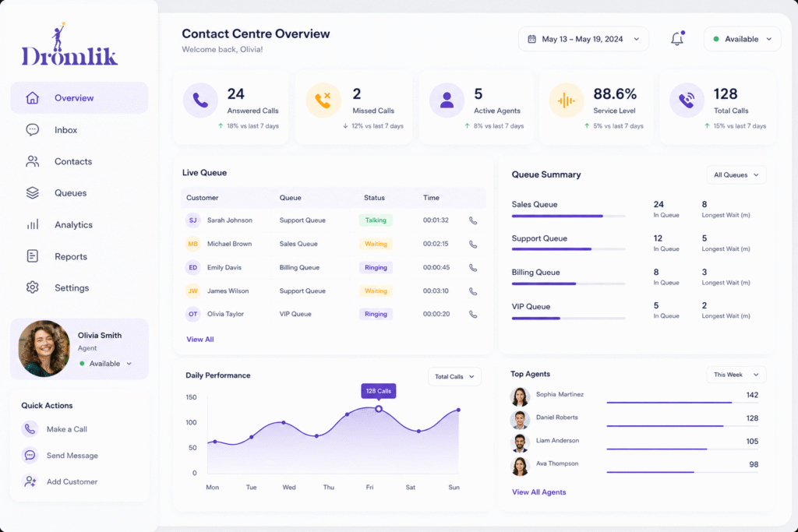Viewport: 798px width, 532px height.
Task: Click the 128 Calls Friday chart point
Action: 379,408
